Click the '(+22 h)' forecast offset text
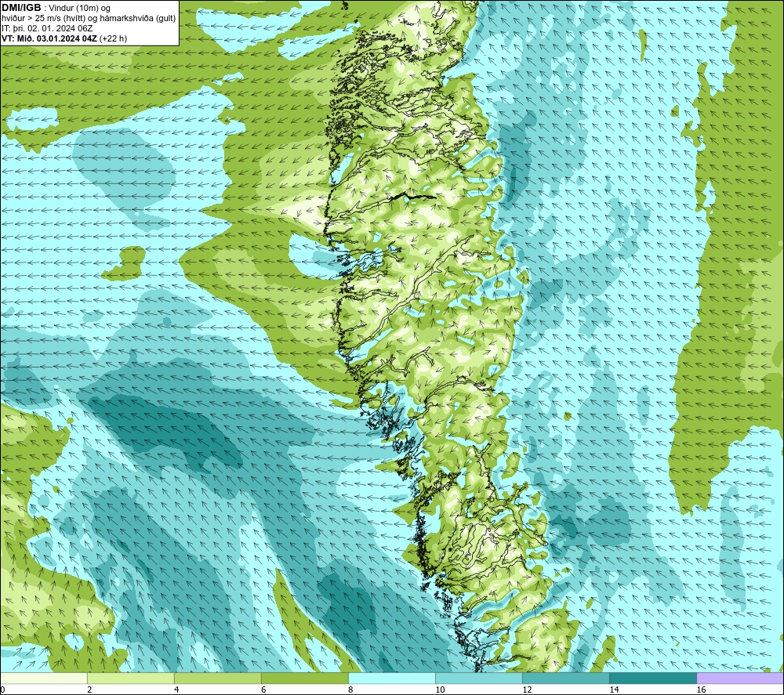 [113, 38]
